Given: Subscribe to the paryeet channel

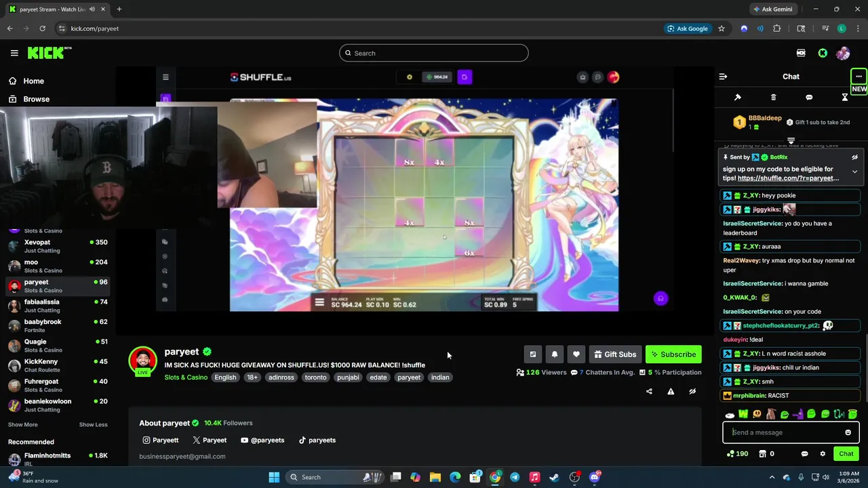Looking at the screenshot, I should click(x=673, y=354).
